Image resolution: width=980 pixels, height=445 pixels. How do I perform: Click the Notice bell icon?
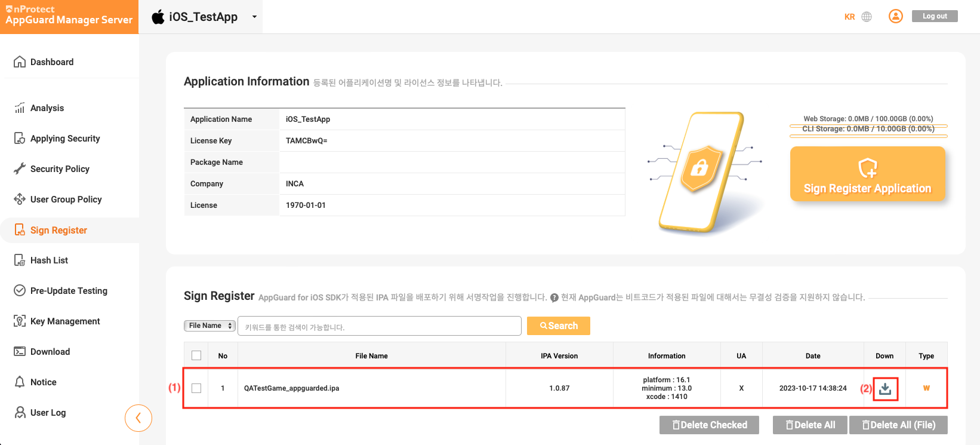tap(20, 382)
